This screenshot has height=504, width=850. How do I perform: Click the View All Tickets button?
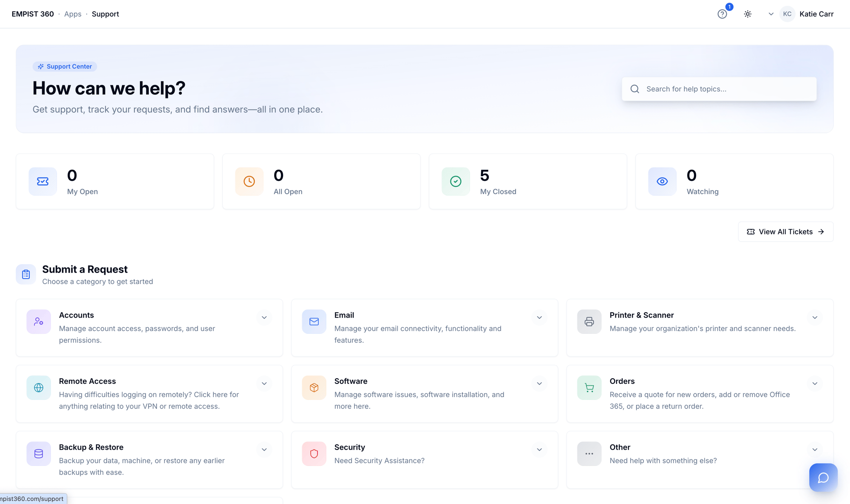[x=785, y=232]
